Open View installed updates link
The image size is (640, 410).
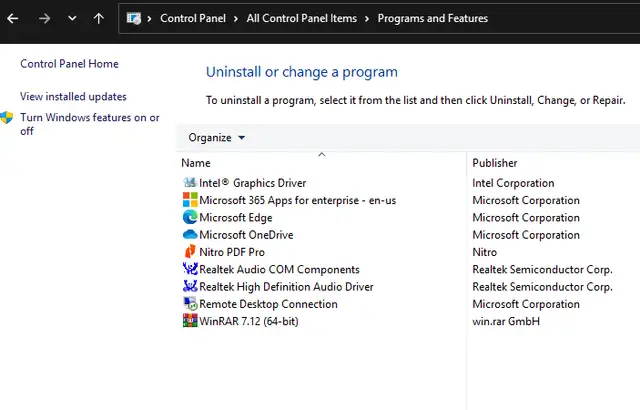click(x=73, y=96)
